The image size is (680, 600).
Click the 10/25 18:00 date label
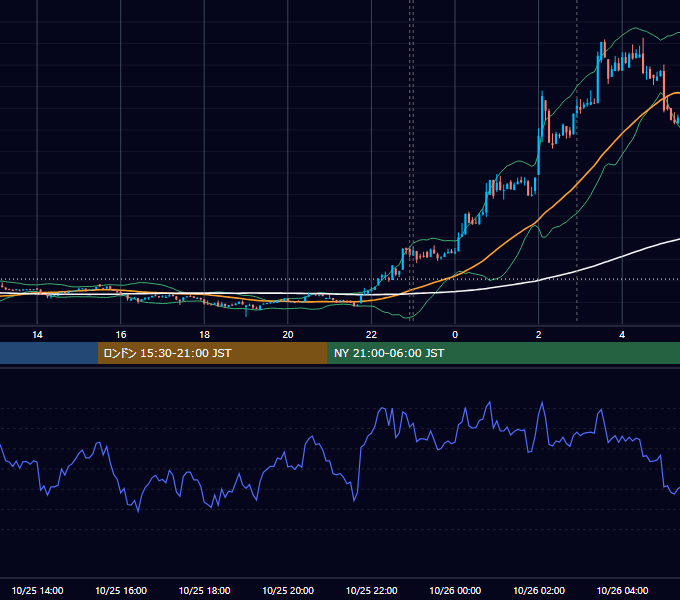[204, 590]
